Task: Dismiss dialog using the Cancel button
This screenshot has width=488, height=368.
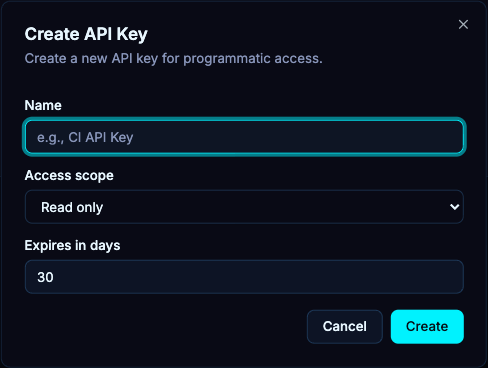Action: [x=345, y=327]
